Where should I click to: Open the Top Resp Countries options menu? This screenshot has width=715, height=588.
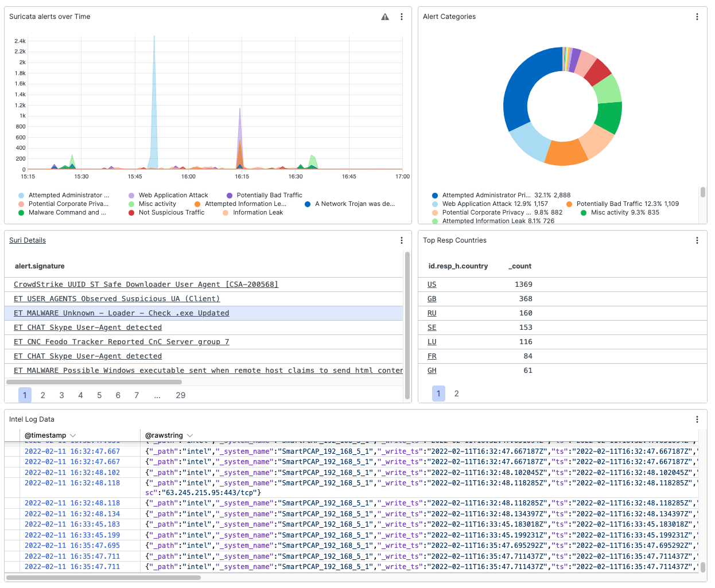pos(697,241)
